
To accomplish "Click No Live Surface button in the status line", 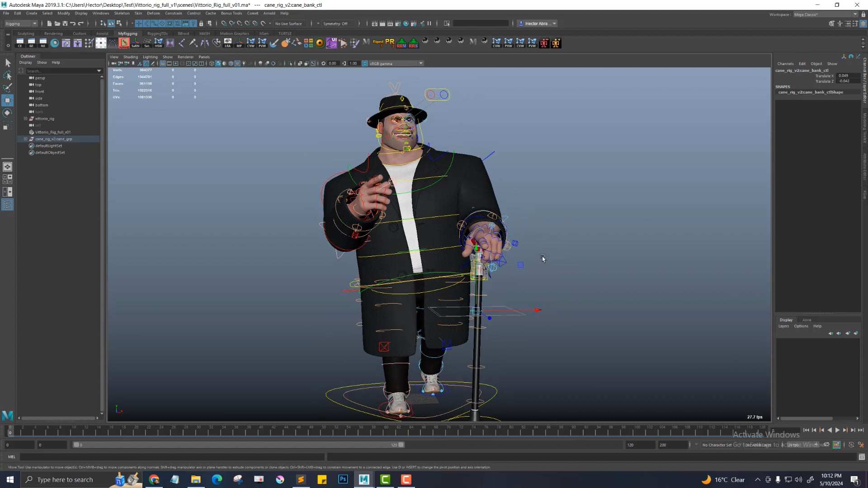I will coord(288,23).
